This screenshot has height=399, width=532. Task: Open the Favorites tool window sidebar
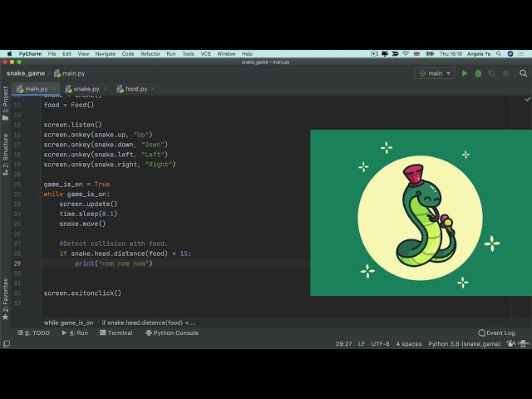click(x=5, y=299)
